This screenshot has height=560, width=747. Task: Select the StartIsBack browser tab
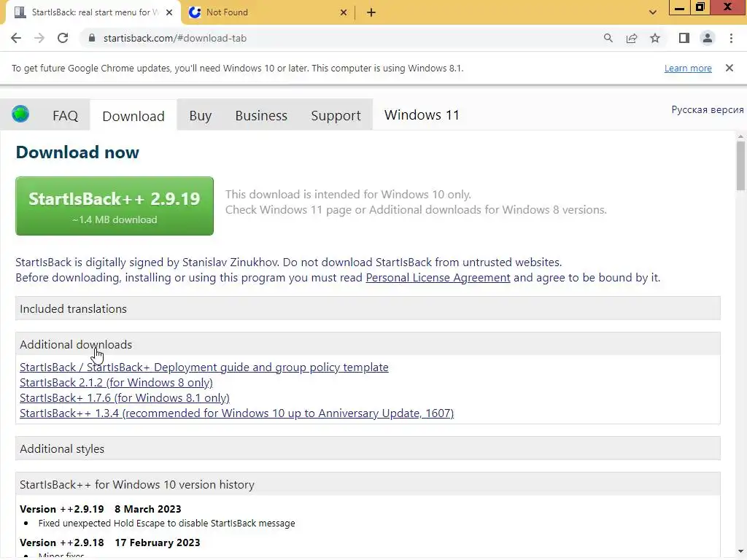pos(93,12)
